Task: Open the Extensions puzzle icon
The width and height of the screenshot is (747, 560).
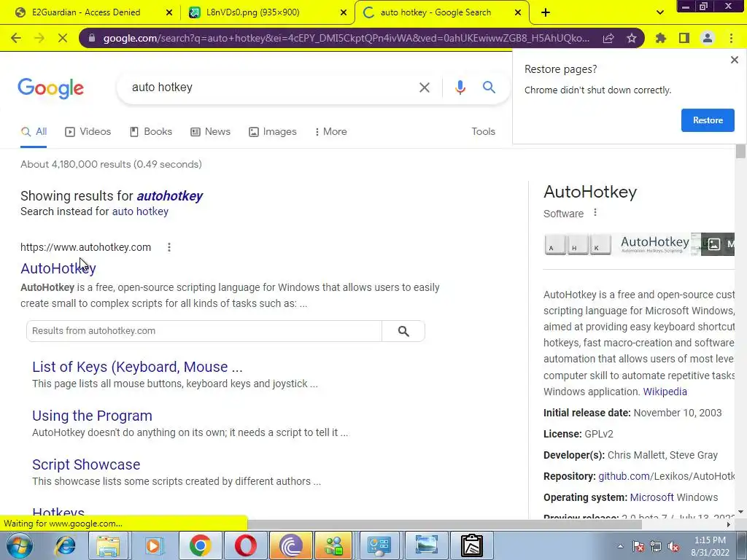Action: click(661, 38)
